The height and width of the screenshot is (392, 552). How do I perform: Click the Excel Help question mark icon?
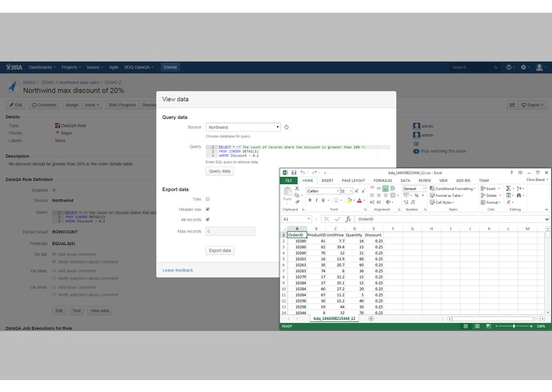coord(511,173)
